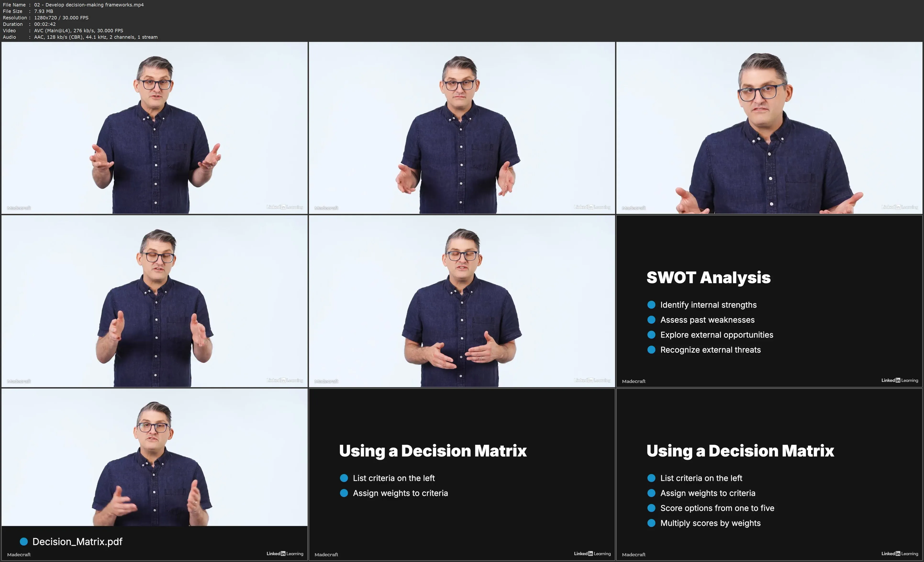The height and width of the screenshot is (562, 924).
Task: Click the Decision_Matrix.pdf file label
Action: tap(77, 541)
